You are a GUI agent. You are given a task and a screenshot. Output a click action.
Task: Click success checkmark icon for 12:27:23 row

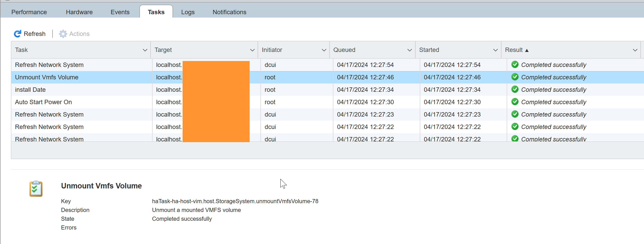(515, 114)
